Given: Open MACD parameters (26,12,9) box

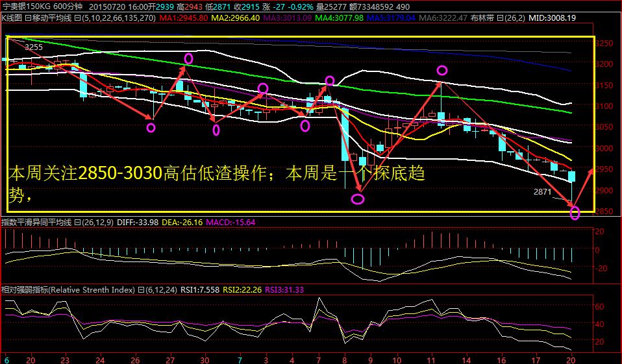Looking at the screenshot, I should tap(98, 223).
